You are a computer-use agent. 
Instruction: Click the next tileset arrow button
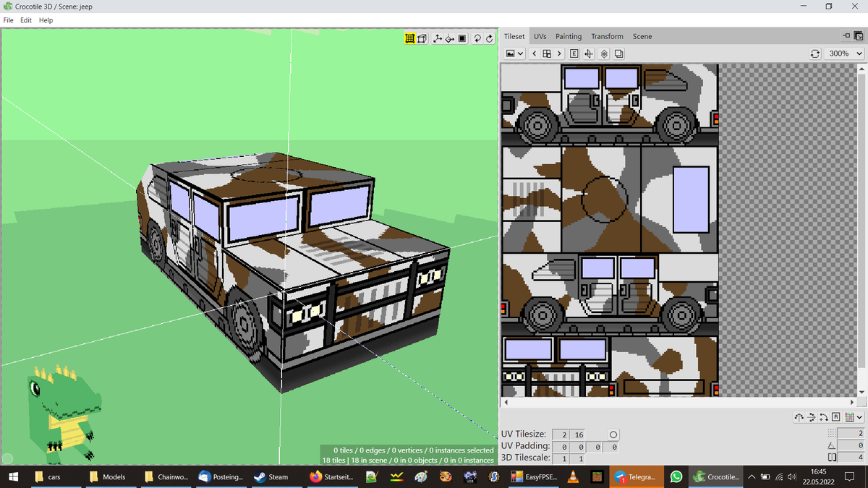(558, 53)
